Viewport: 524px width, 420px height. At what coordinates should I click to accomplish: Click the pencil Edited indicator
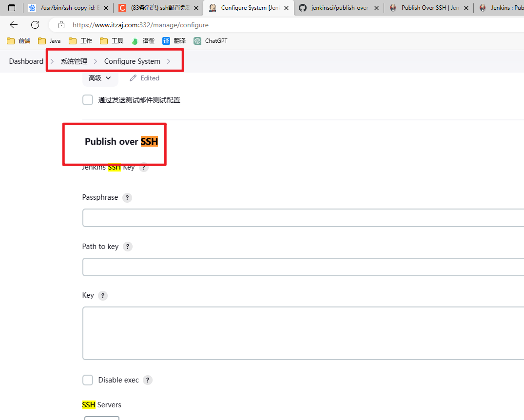(145, 78)
